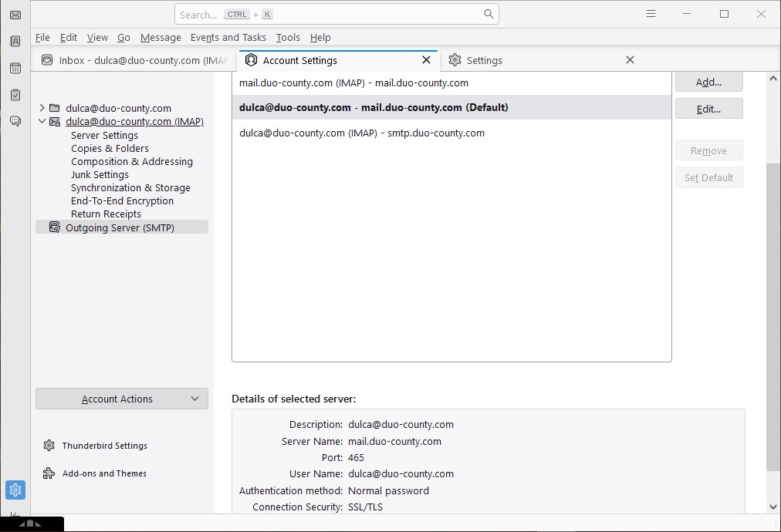
Task: Select End-To-End Encryption settings
Action: point(122,201)
